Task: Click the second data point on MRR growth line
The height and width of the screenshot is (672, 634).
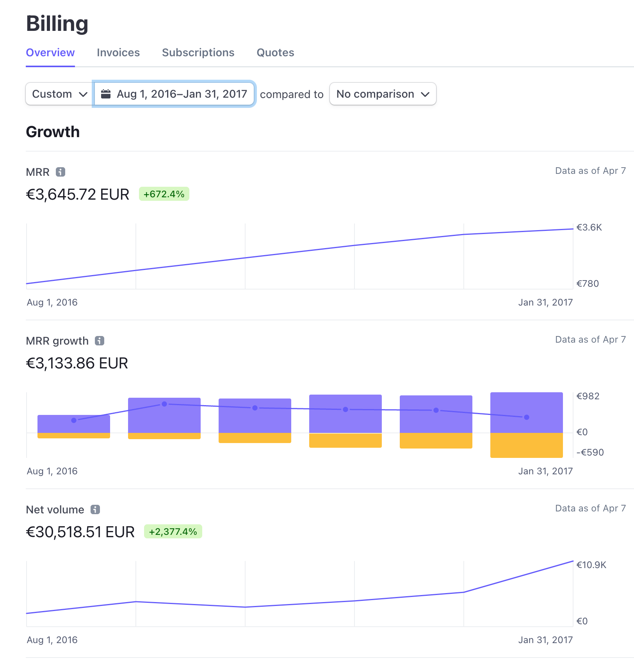Action: point(164,404)
